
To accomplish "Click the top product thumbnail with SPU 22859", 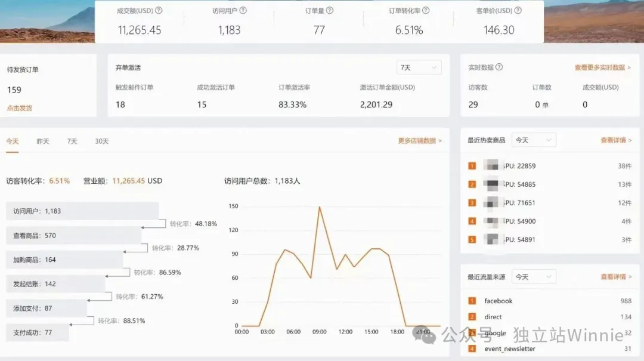I will [492, 165].
